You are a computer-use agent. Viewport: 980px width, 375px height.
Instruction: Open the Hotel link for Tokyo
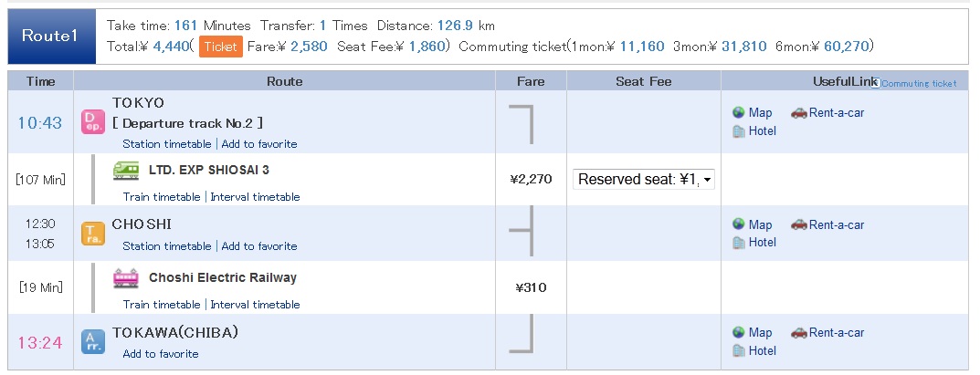(763, 131)
